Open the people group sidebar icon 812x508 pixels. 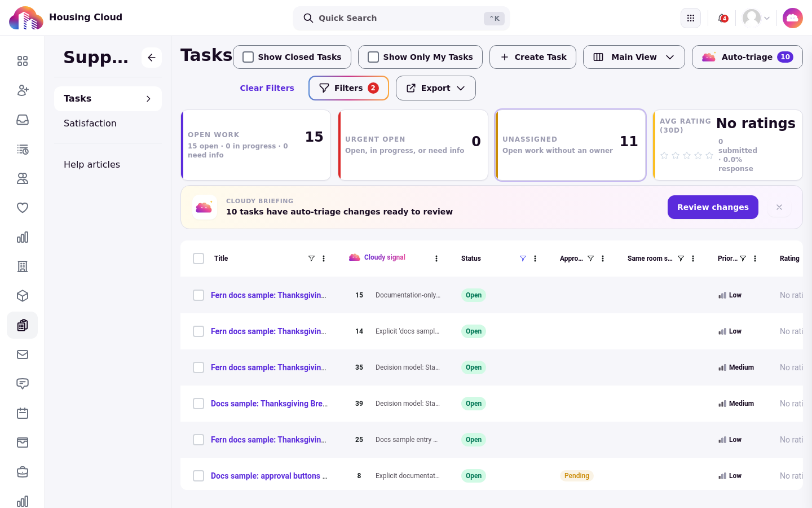[23, 178]
